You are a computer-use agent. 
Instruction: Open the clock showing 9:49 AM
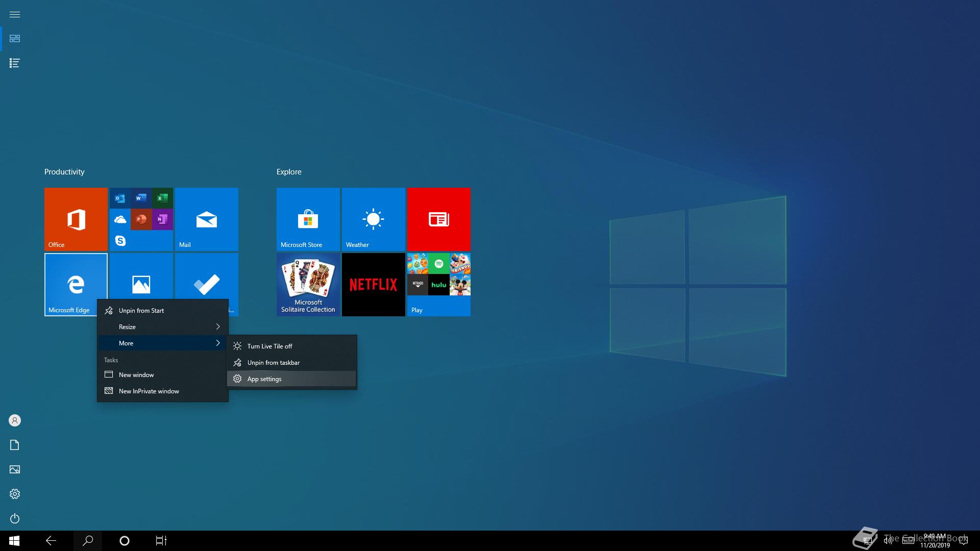935,541
